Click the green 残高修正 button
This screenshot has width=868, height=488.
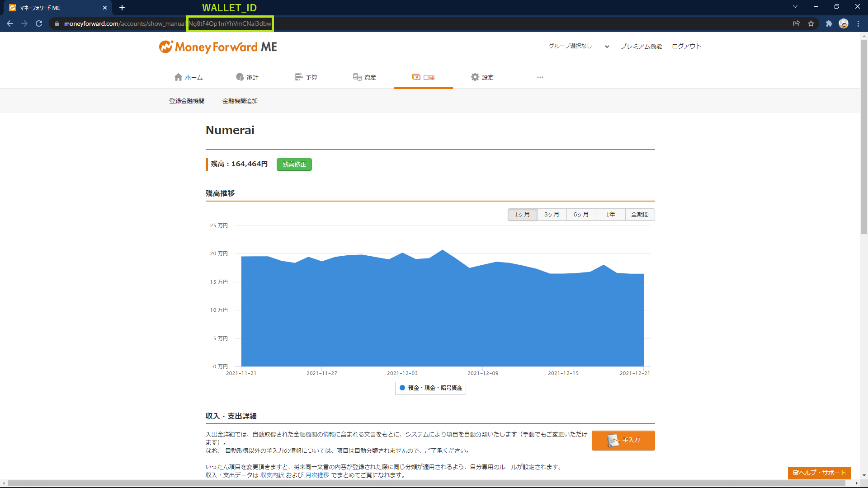pos(294,164)
